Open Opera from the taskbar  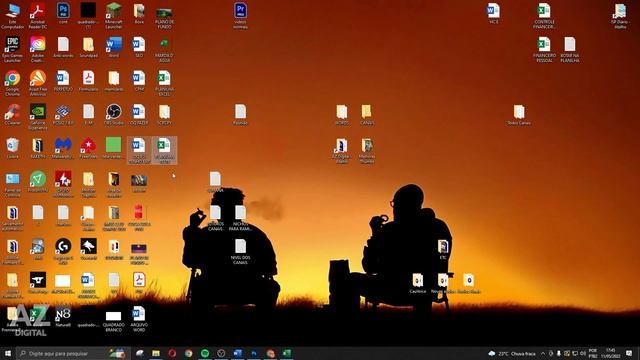click(172, 353)
